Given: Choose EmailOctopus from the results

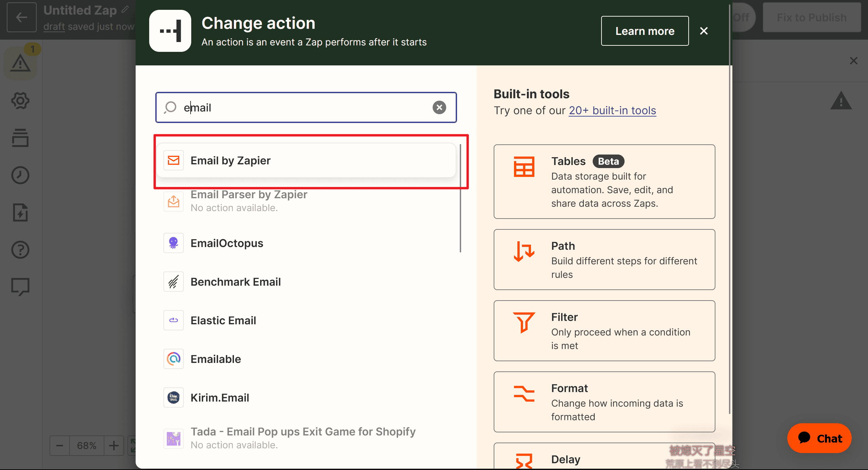Looking at the screenshot, I should click(306, 243).
